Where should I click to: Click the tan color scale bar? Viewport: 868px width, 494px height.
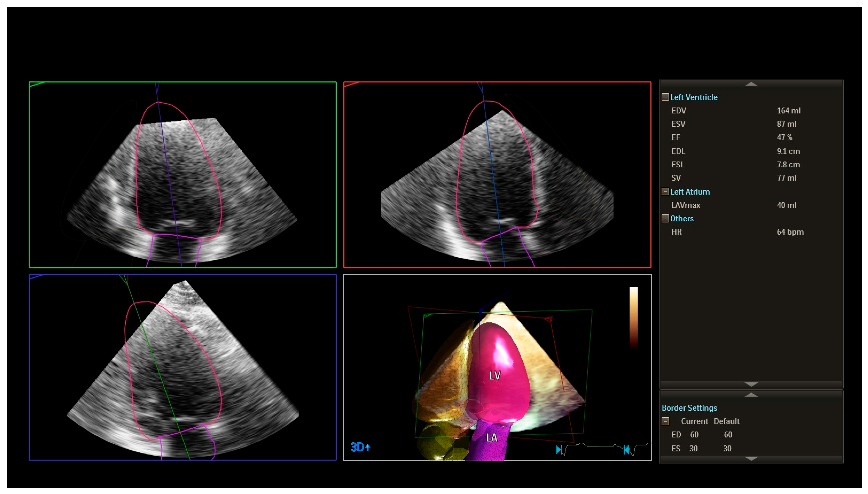[x=633, y=317]
